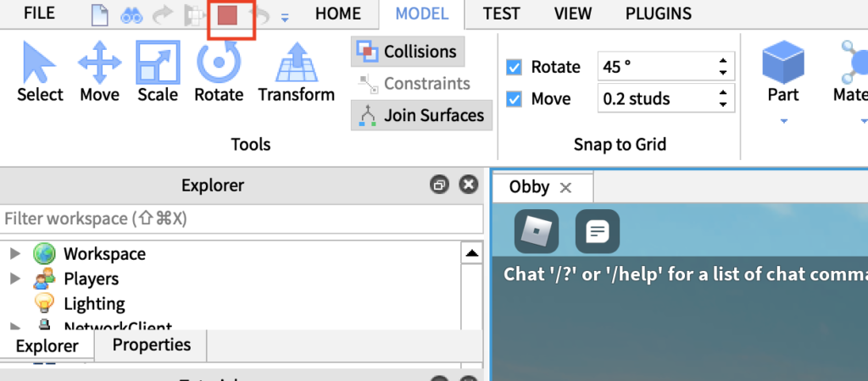Switch to the TEST ribbon tab
Image resolution: width=868 pixels, height=381 pixels.
[502, 14]
